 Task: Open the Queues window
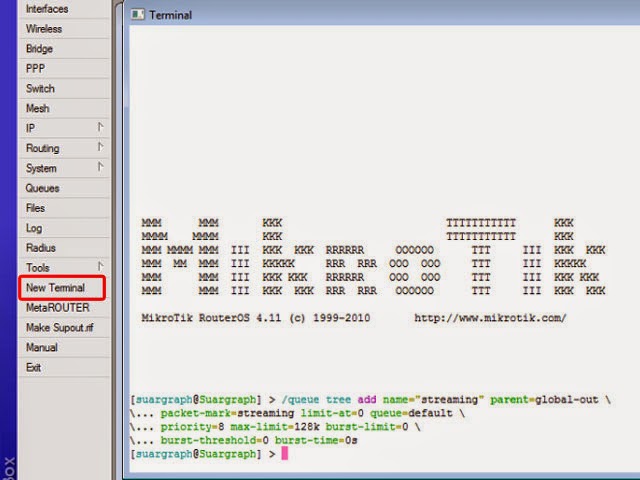(64, 188)
